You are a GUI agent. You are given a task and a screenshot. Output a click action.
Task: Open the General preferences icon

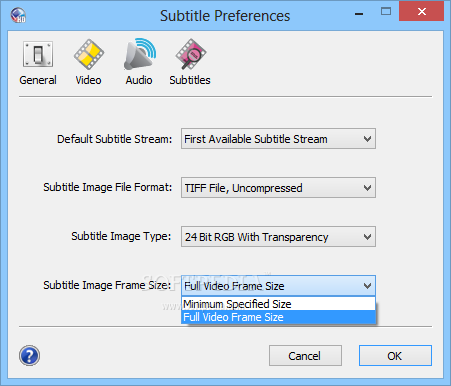click(38, 54)
